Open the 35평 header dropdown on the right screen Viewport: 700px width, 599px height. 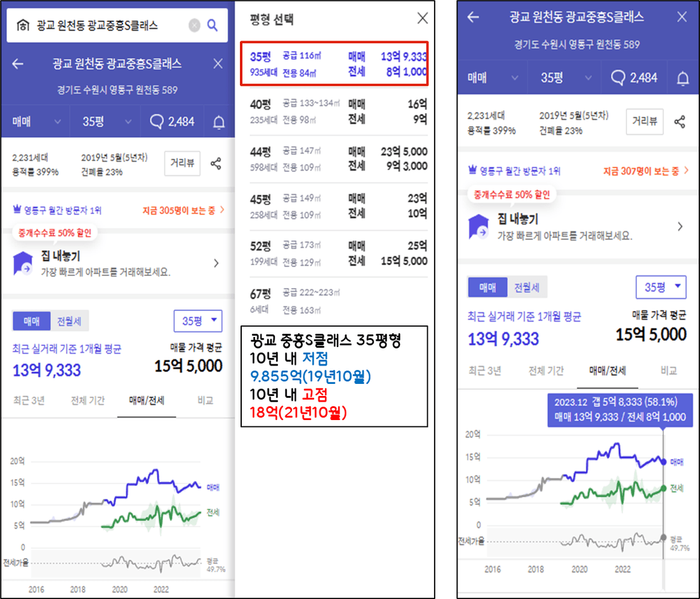[564, 77]
